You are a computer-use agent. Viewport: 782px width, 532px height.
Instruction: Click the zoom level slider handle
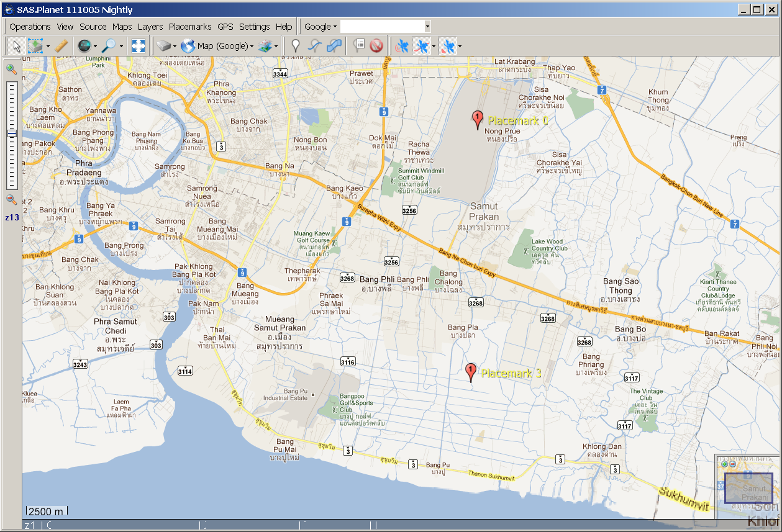pos(12,133)
